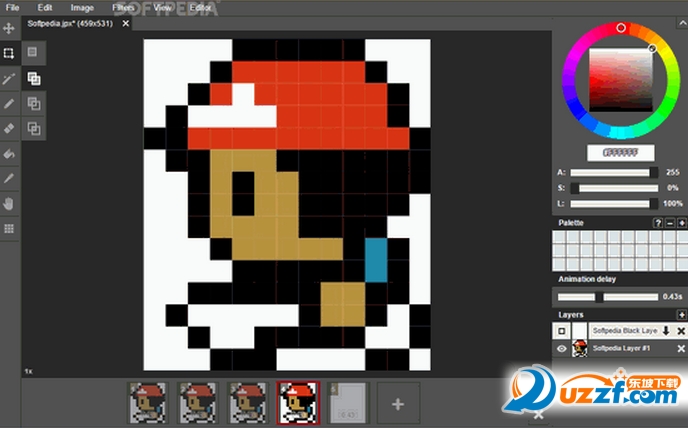Adjust the A alpha slider
688x428 pixels.
point(614,173)
